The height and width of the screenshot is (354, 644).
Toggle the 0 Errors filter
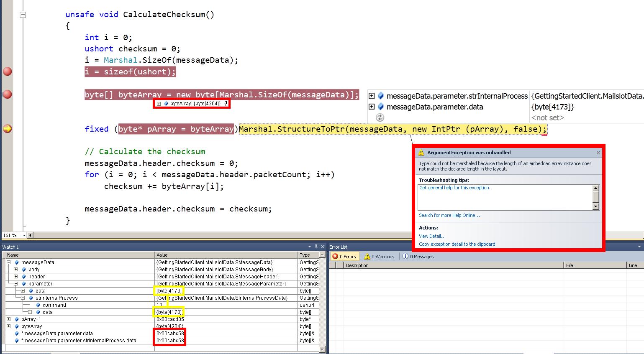344,257
